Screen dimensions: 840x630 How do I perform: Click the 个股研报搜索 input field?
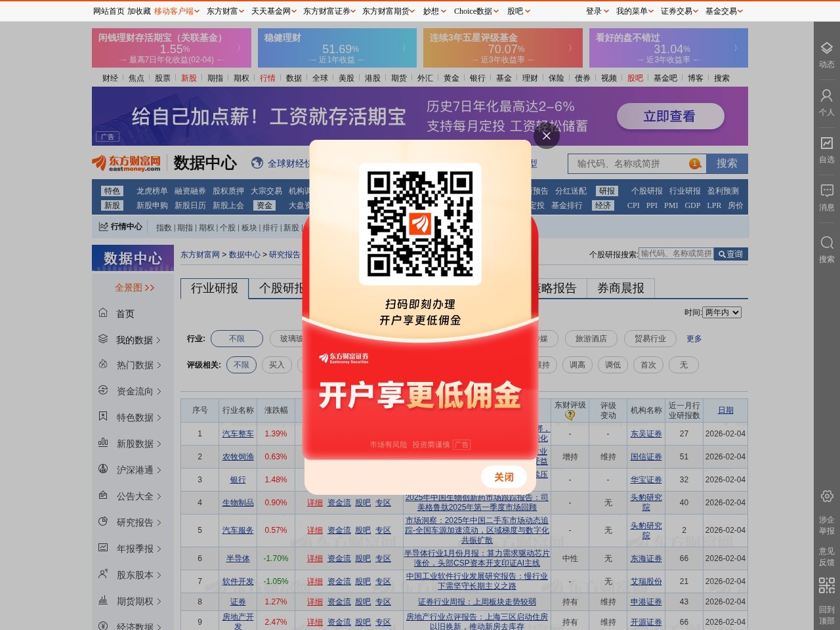pyautogui.click(x=676, y=253)
